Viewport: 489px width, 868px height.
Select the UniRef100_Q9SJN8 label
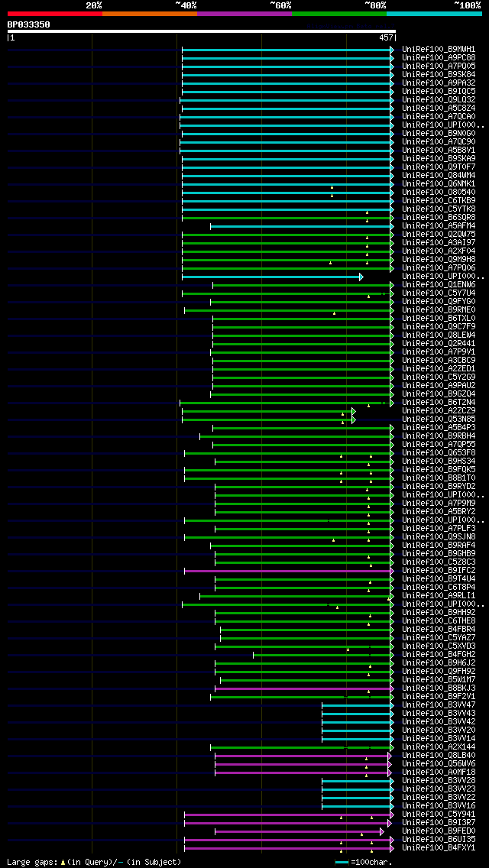click(439, 537)
